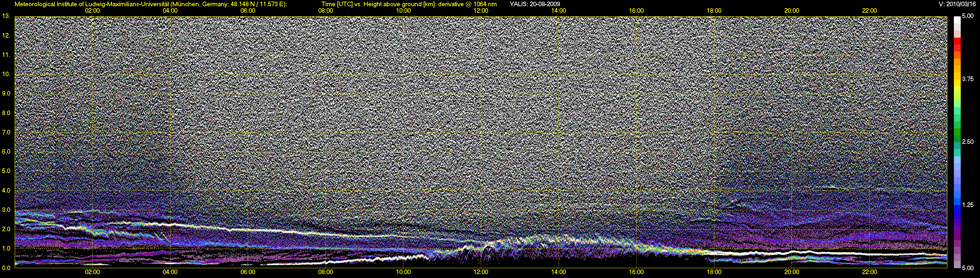Select '06:00' on the bottom time axis
Image resolution: width=980 pixels, height=278 pixels.
(x=248, y=272)
